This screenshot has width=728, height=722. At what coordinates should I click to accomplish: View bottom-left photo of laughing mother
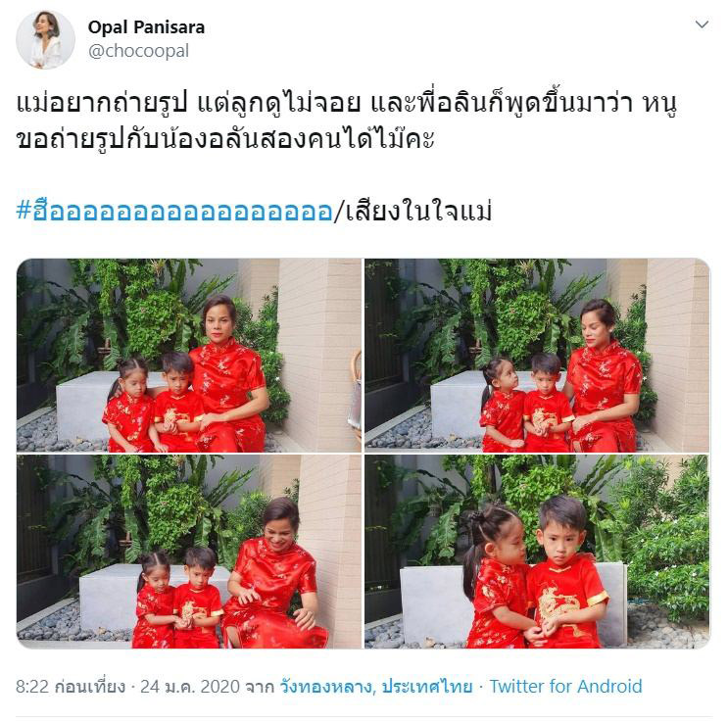point(189,552)
